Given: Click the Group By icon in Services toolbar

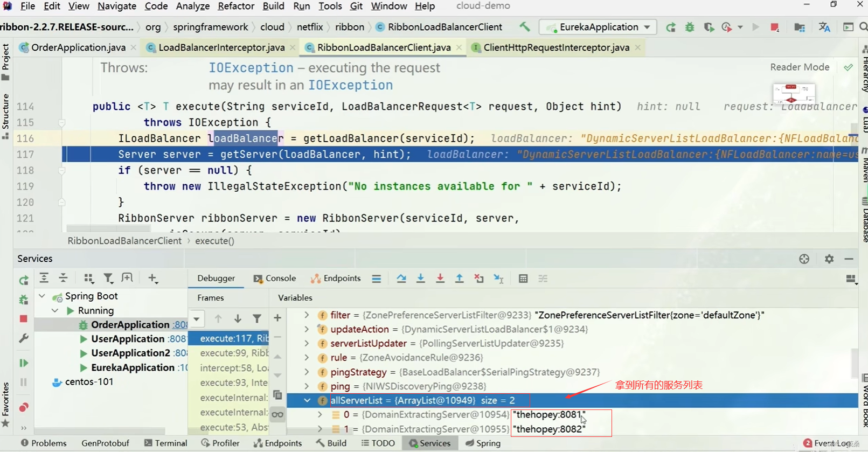Looking at the screenshot, I should 88,278.
